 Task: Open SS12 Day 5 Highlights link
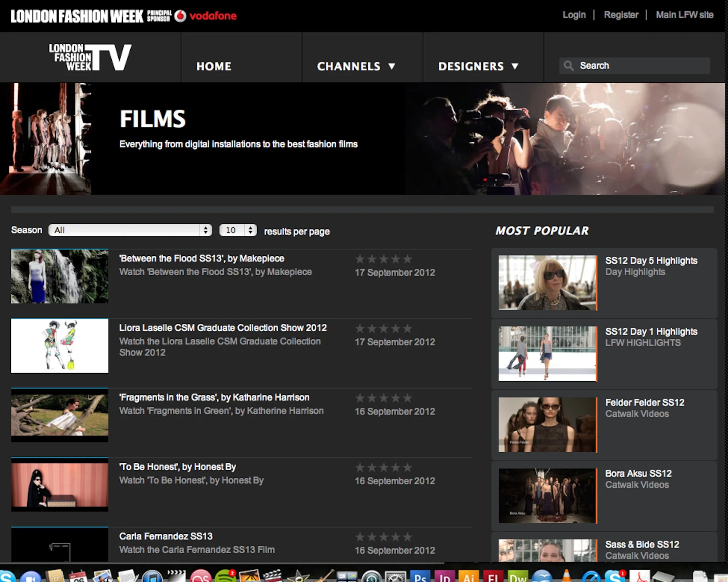[651, 260]
